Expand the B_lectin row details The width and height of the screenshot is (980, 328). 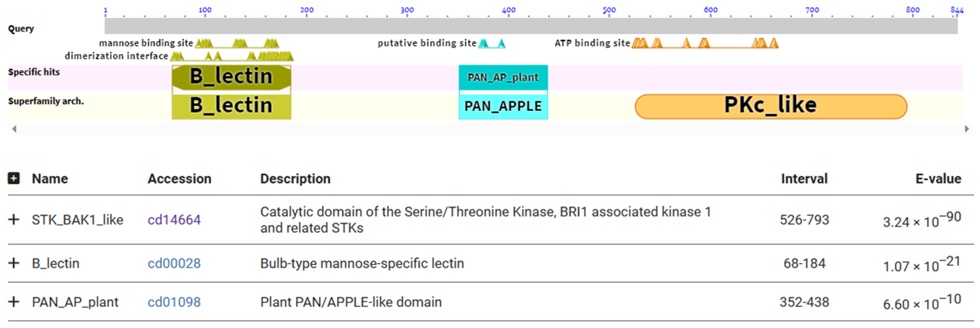click(14, 263)
